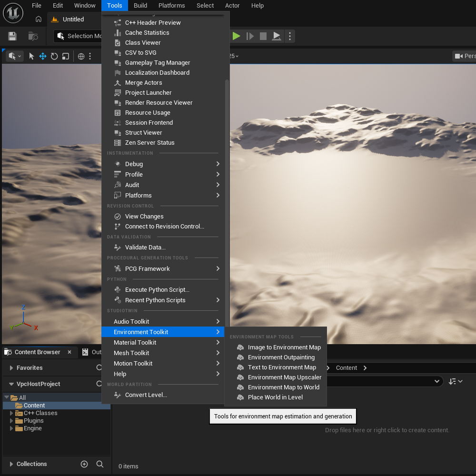Open viewport select mode dropdown
Image resolution: width=476 pixels, height=476 pixels.
(x=15, y=56)
